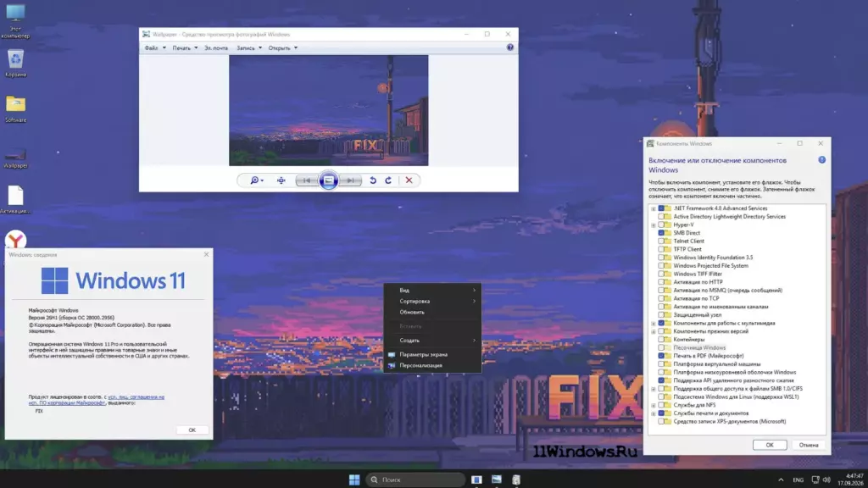Expand the Службы для NFS node
This screenshot has width=868, height=488.
click(654, 405)
